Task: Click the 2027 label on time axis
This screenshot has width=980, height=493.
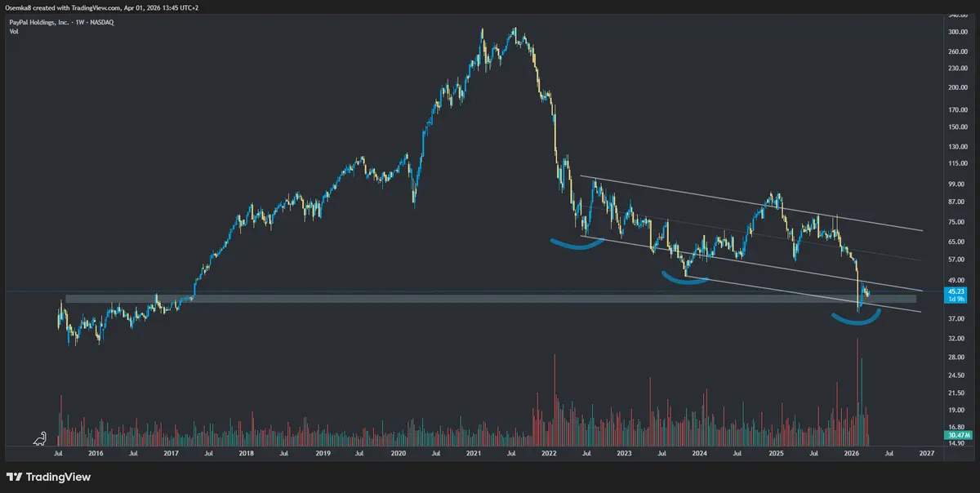Action: pos(927,452)
